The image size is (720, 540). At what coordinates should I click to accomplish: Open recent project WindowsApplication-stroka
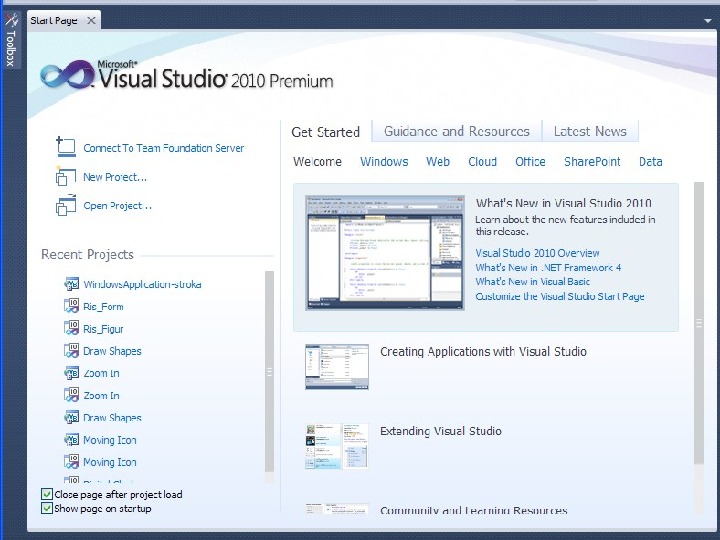click(142, 284)
